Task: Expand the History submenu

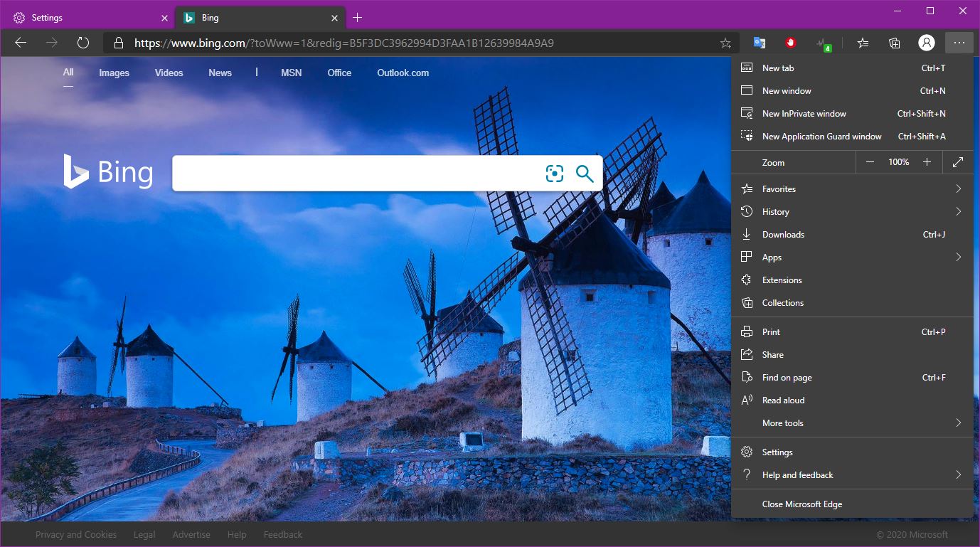Action: (852, 212)
